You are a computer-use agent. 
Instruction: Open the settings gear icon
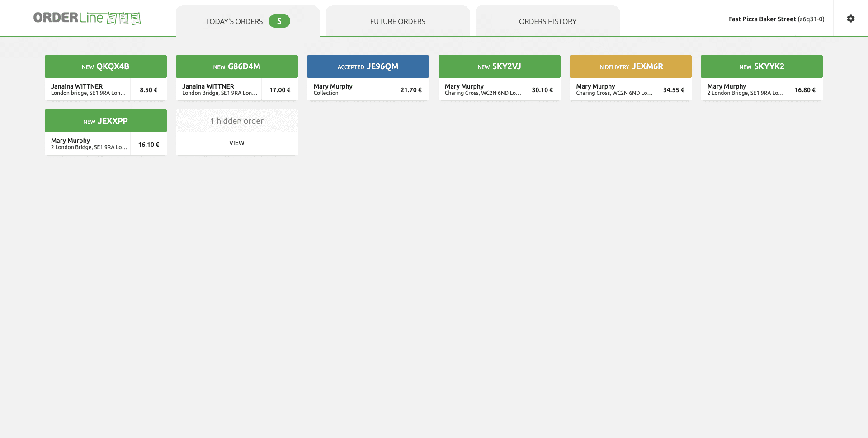click(850, 19)
